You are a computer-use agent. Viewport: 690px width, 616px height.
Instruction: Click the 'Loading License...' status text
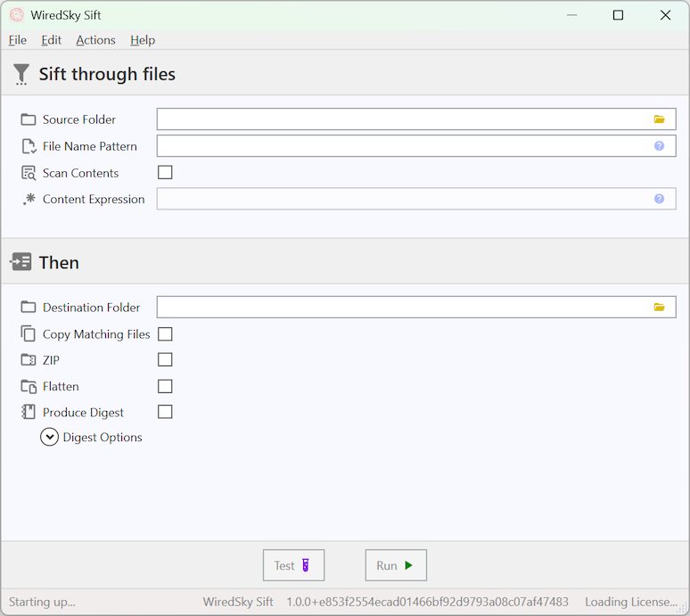click(630, 602)
